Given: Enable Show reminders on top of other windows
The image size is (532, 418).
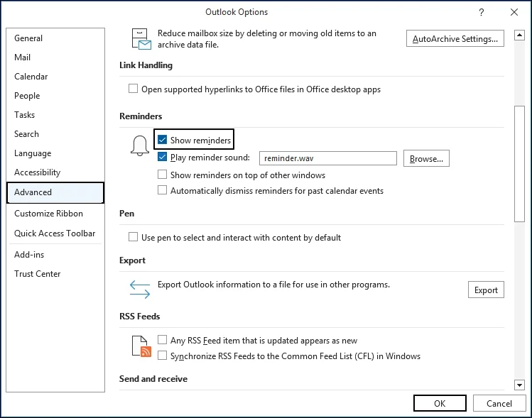Looking at the screenshot, I should (x=162, y=175).
